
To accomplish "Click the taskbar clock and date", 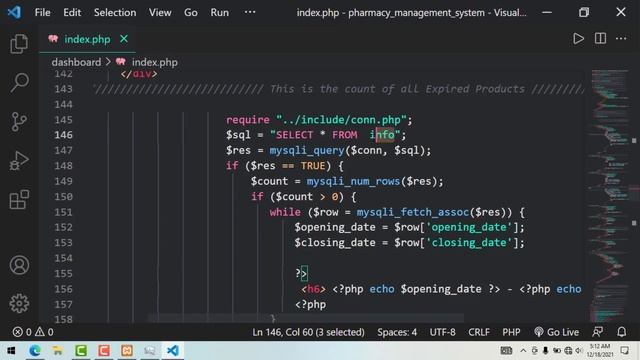I will click(x=600, y=351).
